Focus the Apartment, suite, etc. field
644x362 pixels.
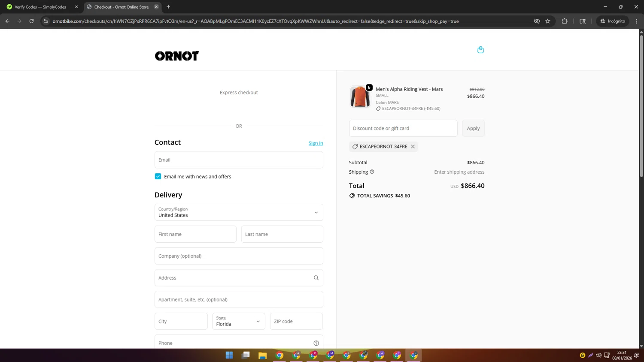[239, 299]
